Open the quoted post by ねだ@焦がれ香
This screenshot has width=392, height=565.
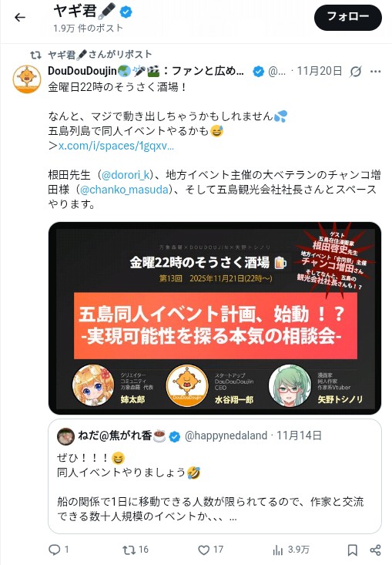click(x=215, y=476)
